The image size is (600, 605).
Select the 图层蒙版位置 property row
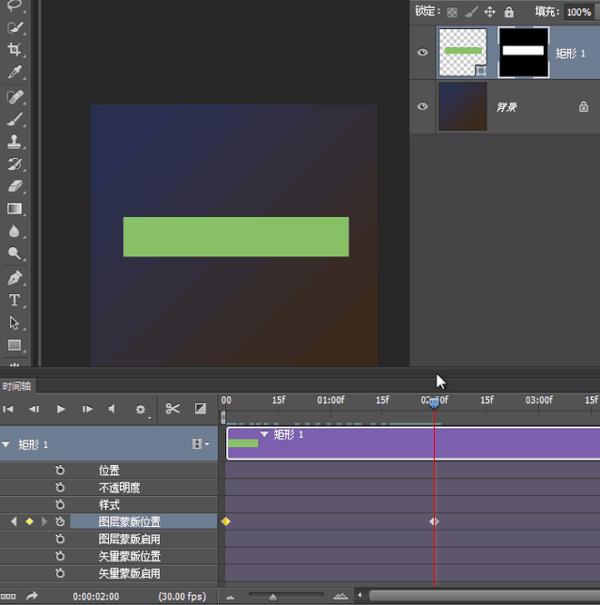[129, 522]
